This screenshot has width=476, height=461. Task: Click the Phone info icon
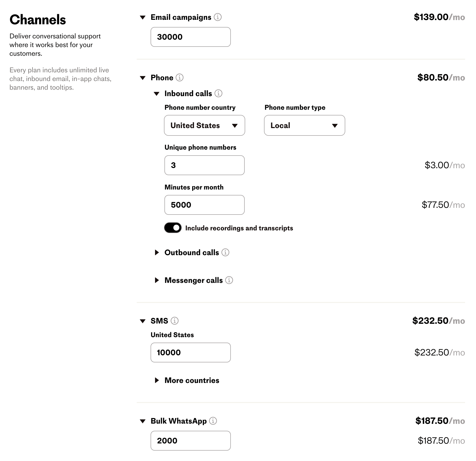coord(179,78)
